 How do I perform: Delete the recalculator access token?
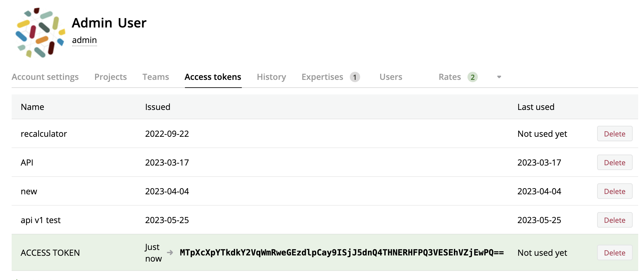[x=614, y=134]
